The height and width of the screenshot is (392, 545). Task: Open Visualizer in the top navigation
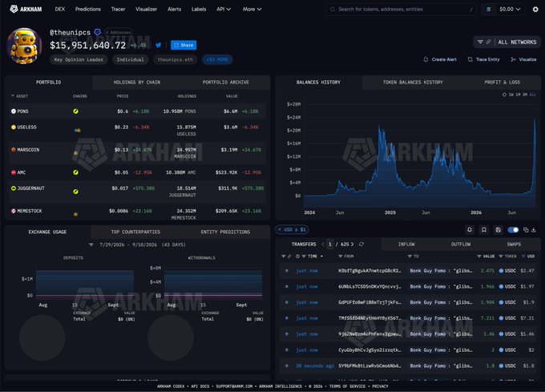tap(147, 9)
